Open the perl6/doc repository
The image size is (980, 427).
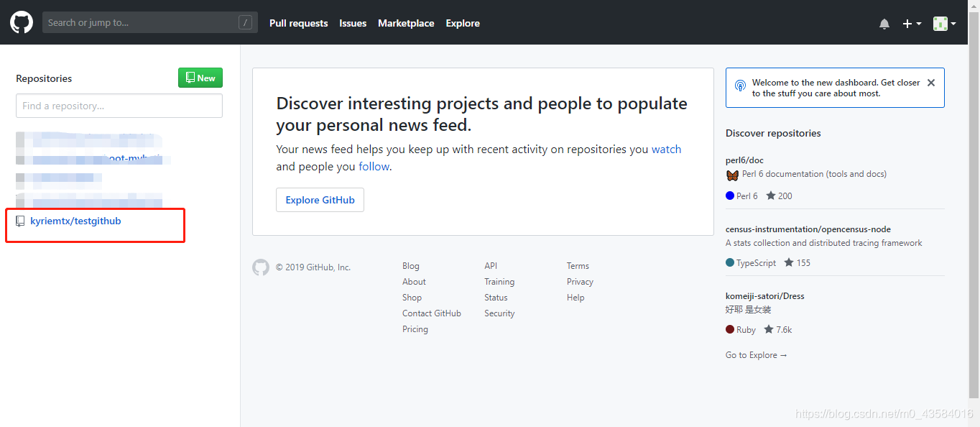[744, 160]
